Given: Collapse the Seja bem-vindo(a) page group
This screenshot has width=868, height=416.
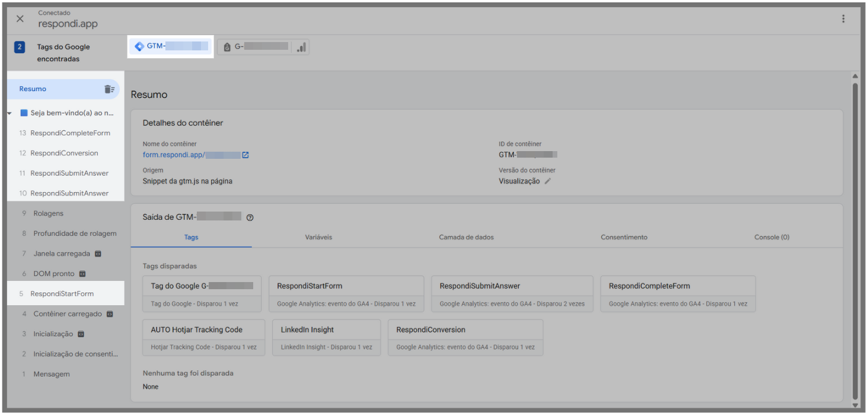Looking at the screenshot, I should (x=9, y=113).
